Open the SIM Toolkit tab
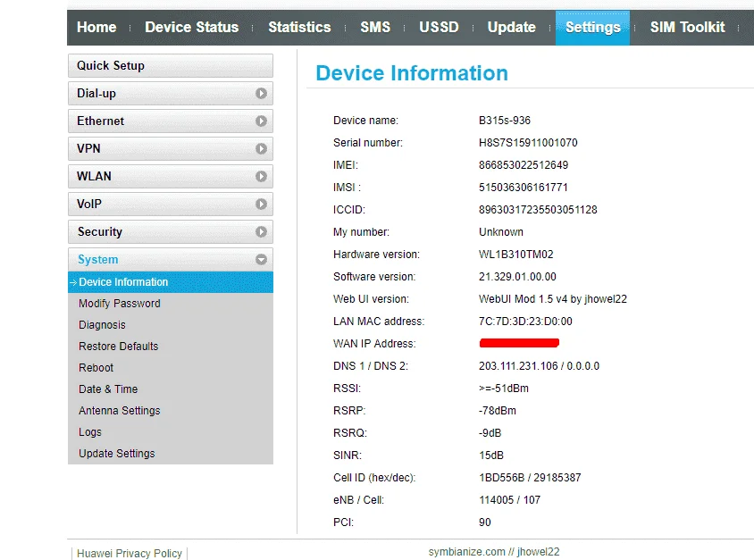754x560 pixels. pos(687,27)
